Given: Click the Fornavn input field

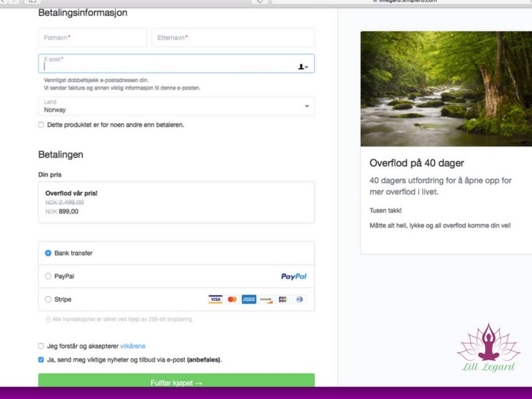Looking at the screenshot, I should 92,38.
